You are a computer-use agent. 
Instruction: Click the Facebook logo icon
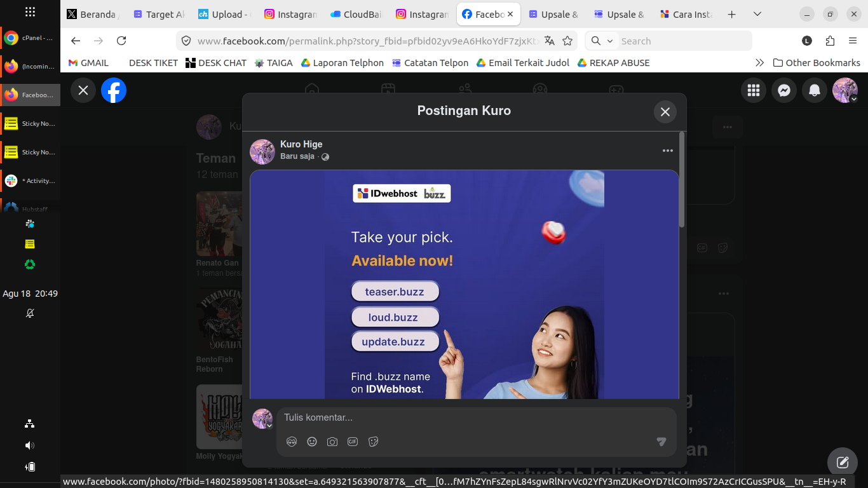[114, 90]
